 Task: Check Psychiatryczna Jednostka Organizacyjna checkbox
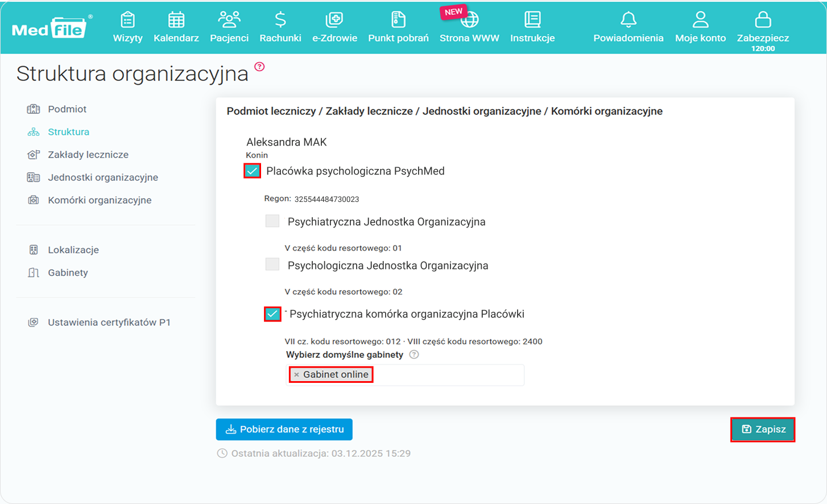[272, 221]
